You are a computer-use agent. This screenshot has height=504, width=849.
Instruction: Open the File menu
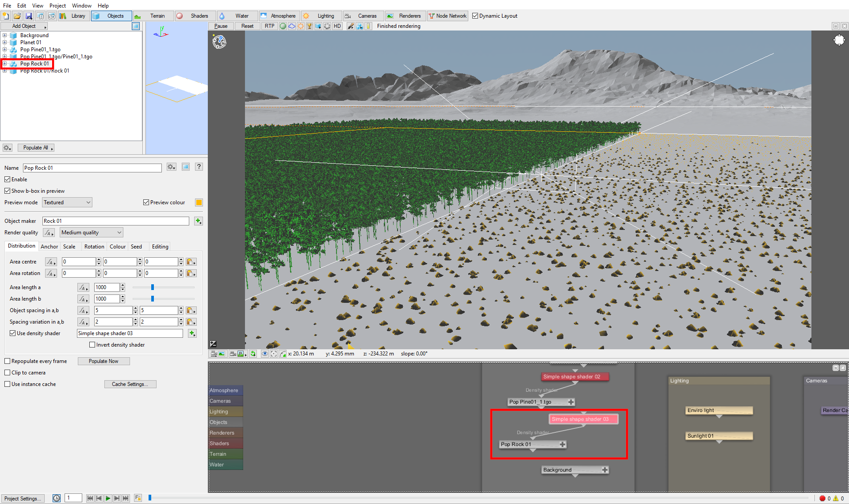7,6
